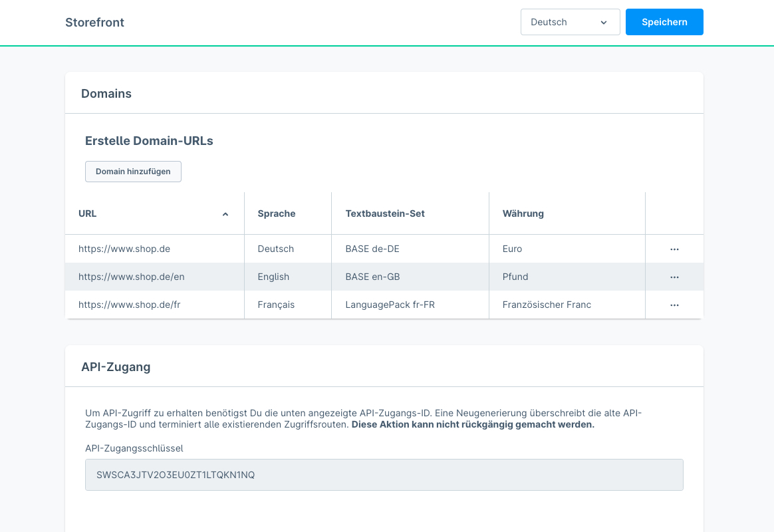The image size is (774, 532).
Task: Sort by Währung column header
Action: (x=523, y=213)
